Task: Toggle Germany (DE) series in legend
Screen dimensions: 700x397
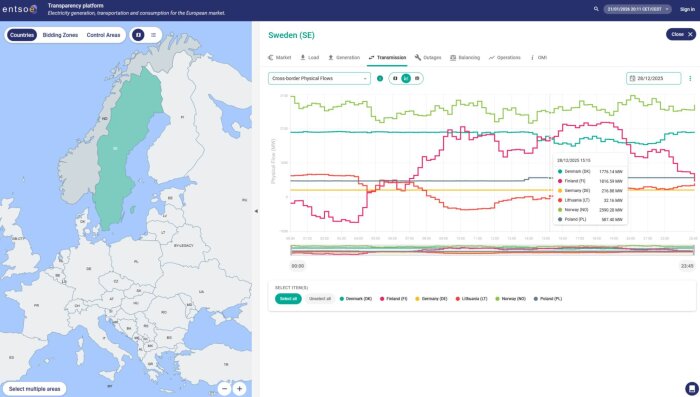Action: pyautogui.click(x=431, y=299)
